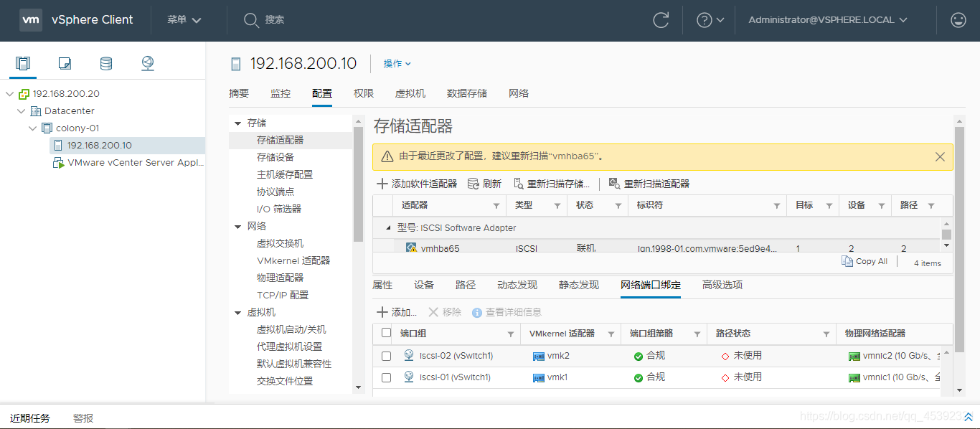Click the vmk2 adapter icon
This screenshot has height=429, width=980.
tap(539, 356)
